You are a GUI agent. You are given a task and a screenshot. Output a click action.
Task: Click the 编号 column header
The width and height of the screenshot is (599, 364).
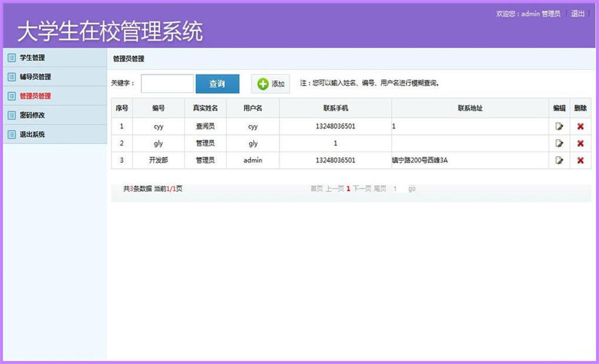[159, 108]
